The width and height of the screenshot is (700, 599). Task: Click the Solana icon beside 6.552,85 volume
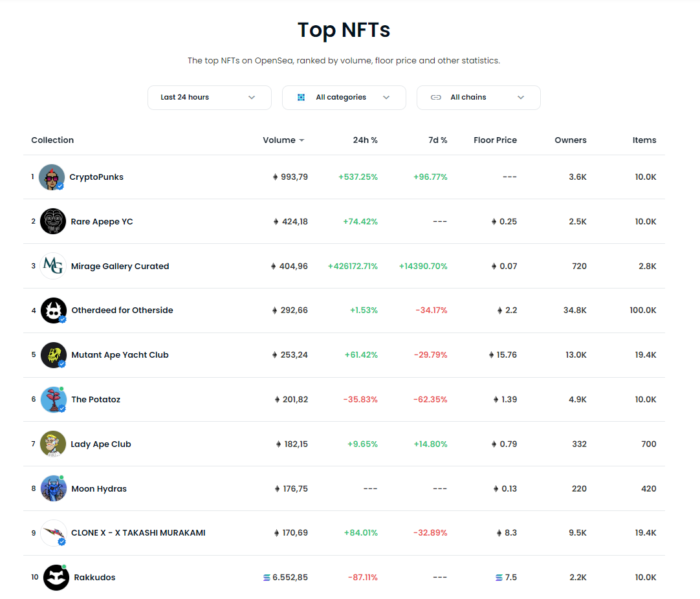(267, 578)
